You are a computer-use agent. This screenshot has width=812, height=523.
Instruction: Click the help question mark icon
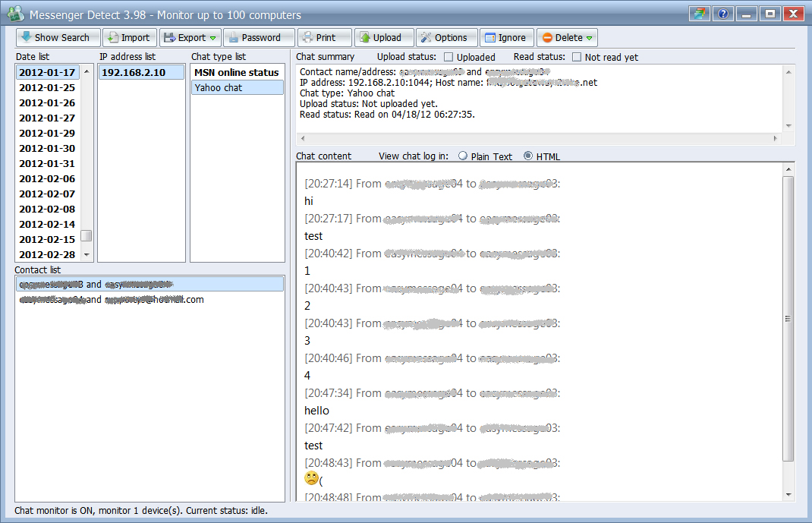723,14
